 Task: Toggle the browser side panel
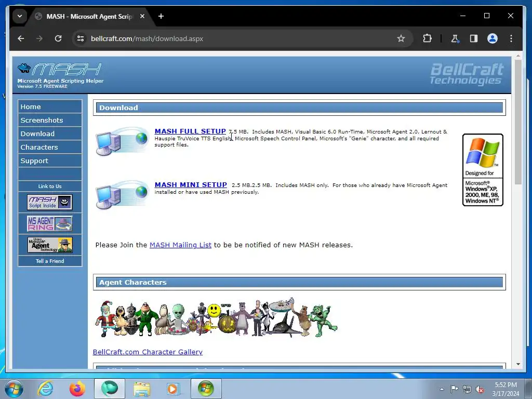(474, 38)
